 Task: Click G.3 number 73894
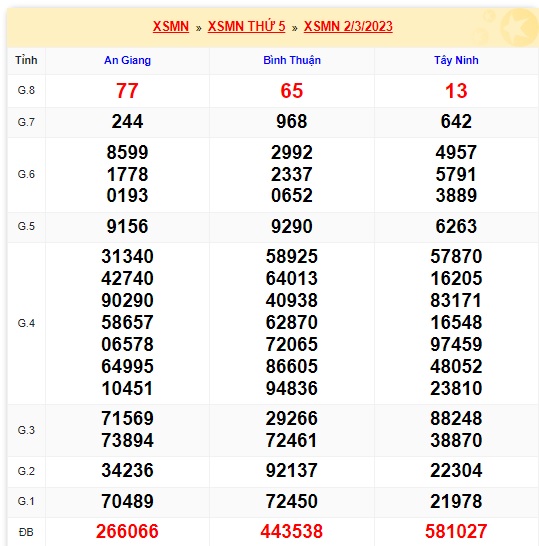(127, 440)
